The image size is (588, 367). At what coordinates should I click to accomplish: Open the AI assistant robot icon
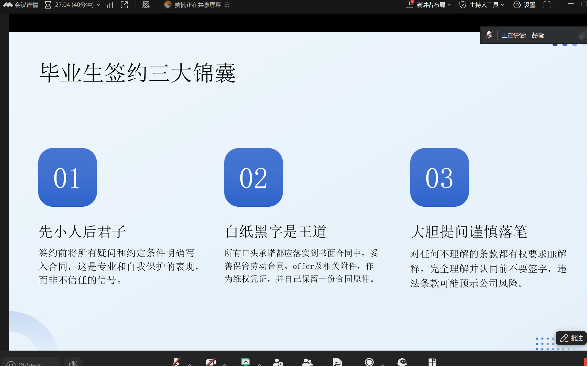click(x=402, y=362)
